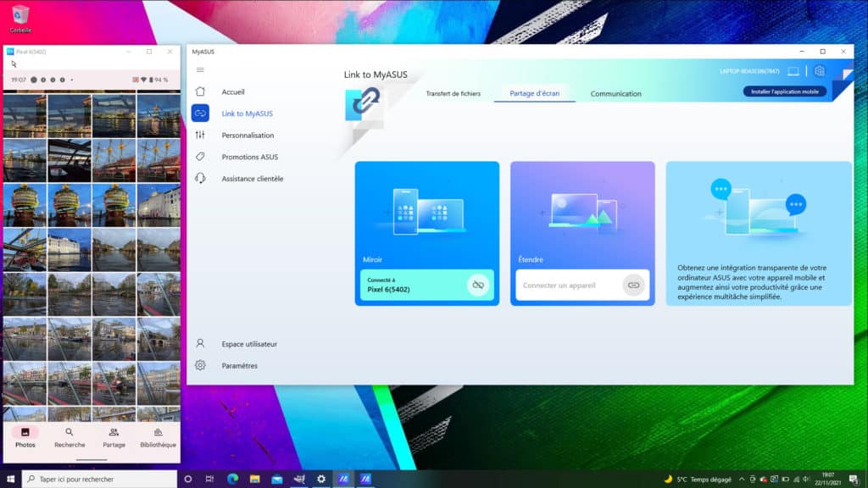Viewport: 868px width, 488px height.
Task: Open the Promotions ASUS tag icon
Action: pos(200,157)
